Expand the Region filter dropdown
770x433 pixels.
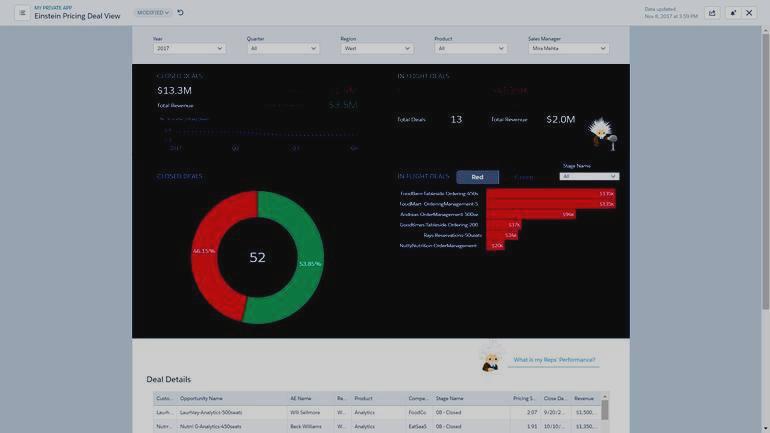pos(377,48)
